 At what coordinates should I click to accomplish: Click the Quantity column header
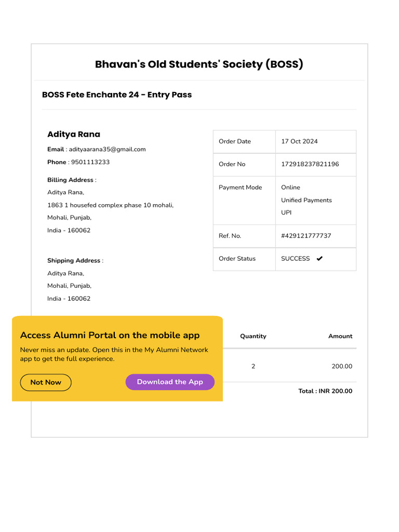253,336
